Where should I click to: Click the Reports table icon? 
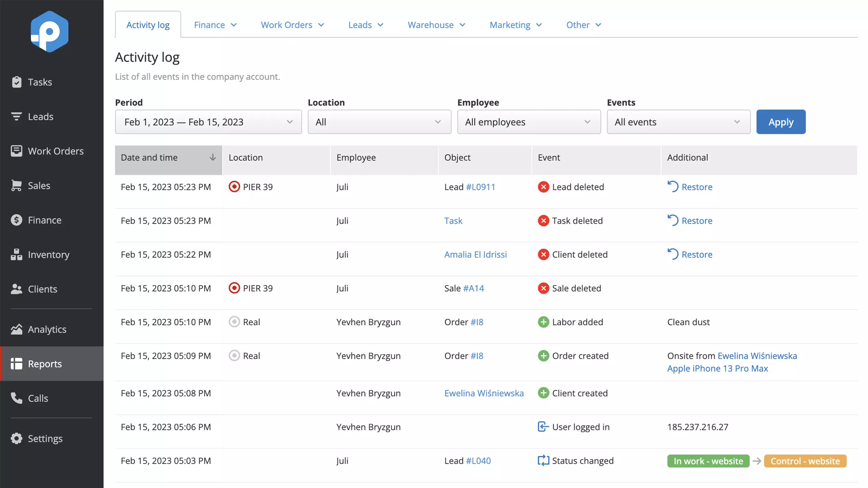point(16,364)
